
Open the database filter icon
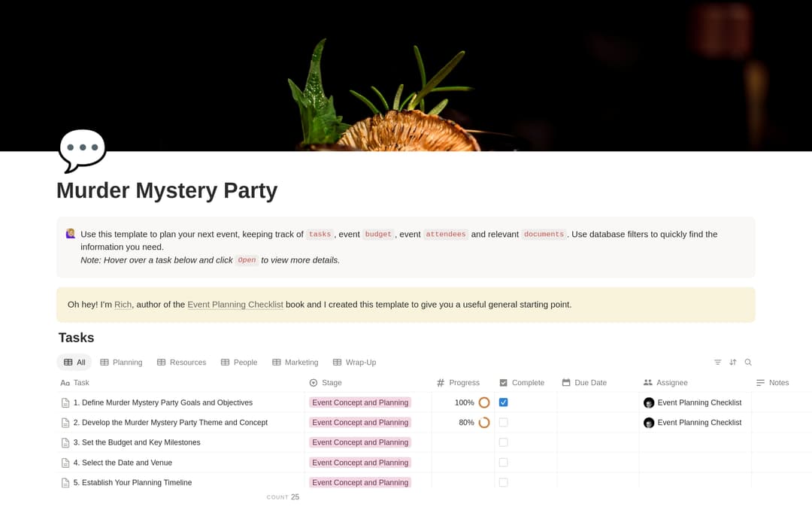point(718,362)
